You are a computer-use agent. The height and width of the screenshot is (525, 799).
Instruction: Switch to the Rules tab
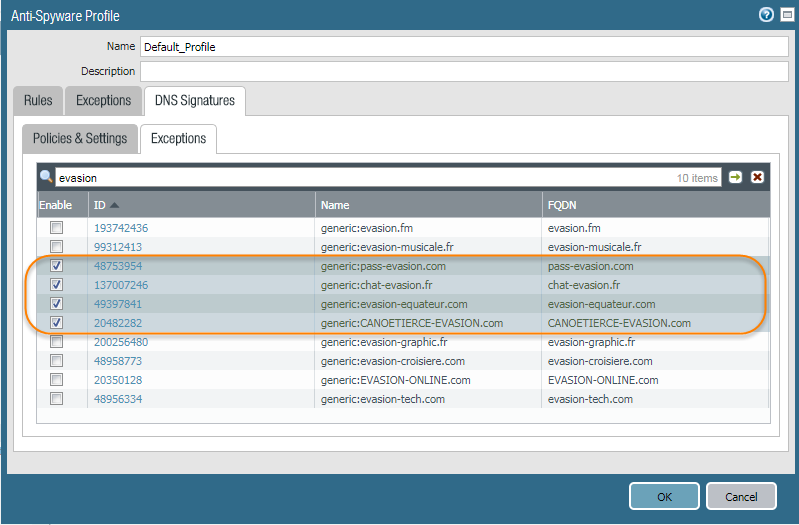click(38, 101)
